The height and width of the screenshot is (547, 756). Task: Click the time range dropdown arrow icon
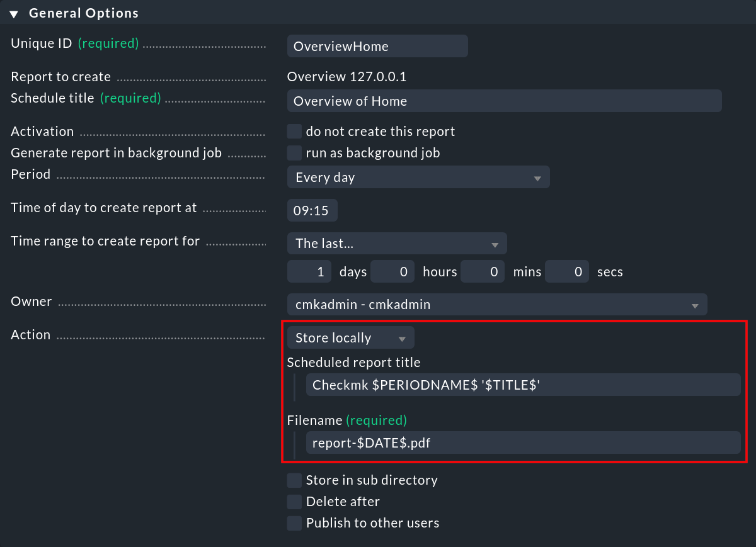coord(496,243)
